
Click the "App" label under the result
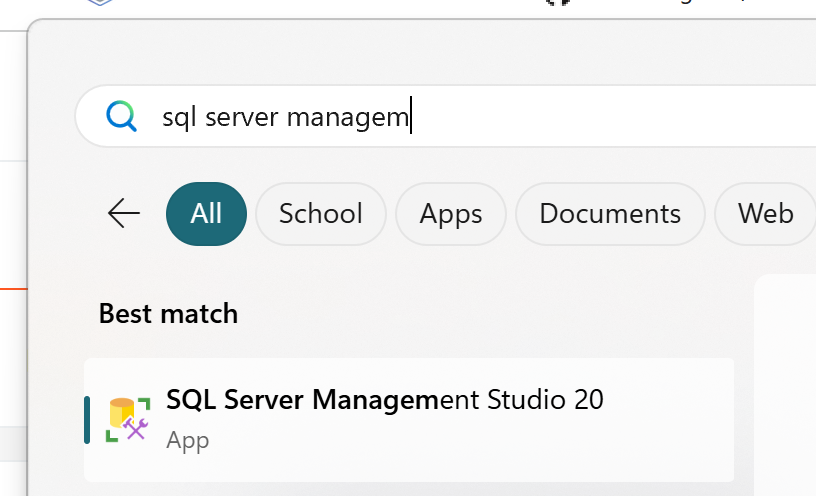(x=188, y=440)
